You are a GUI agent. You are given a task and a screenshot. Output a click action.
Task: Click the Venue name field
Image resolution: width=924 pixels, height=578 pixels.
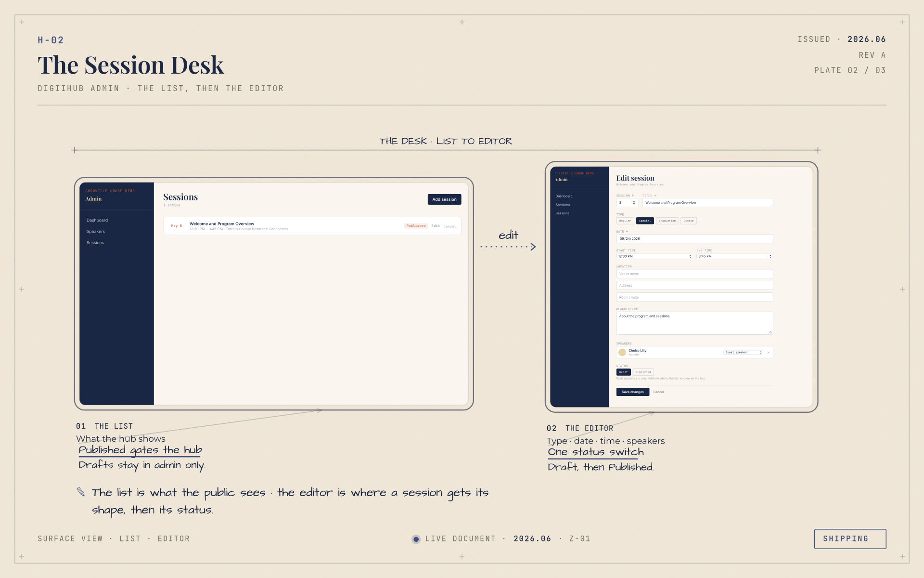tap(694, 274)
